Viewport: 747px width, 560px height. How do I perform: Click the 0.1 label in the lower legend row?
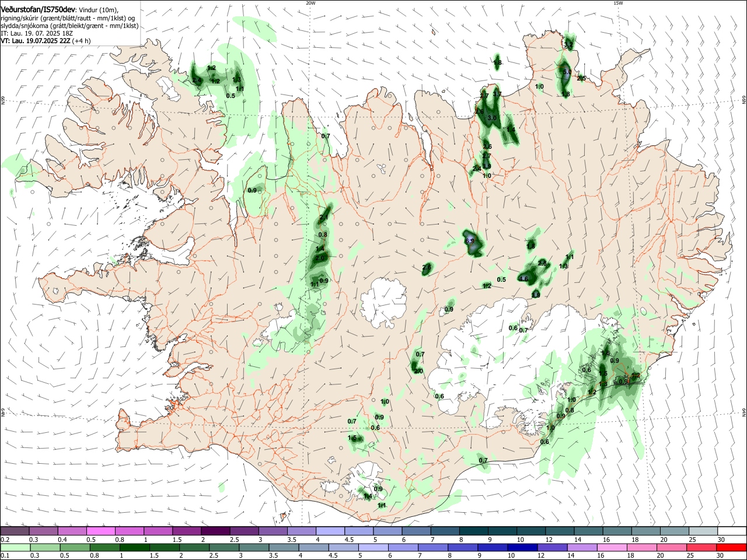click(5, 556)
